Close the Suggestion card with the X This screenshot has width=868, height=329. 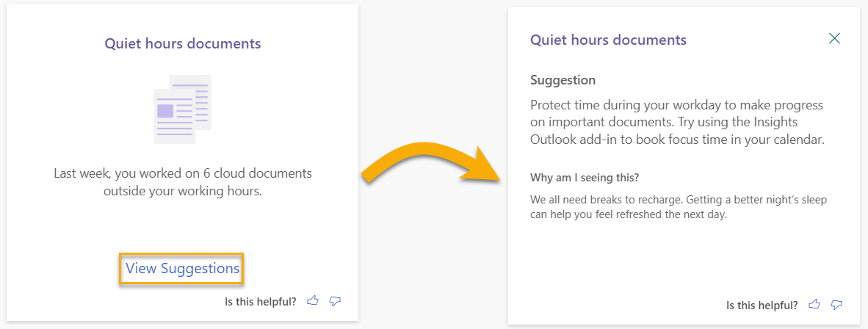click(834, 38)
